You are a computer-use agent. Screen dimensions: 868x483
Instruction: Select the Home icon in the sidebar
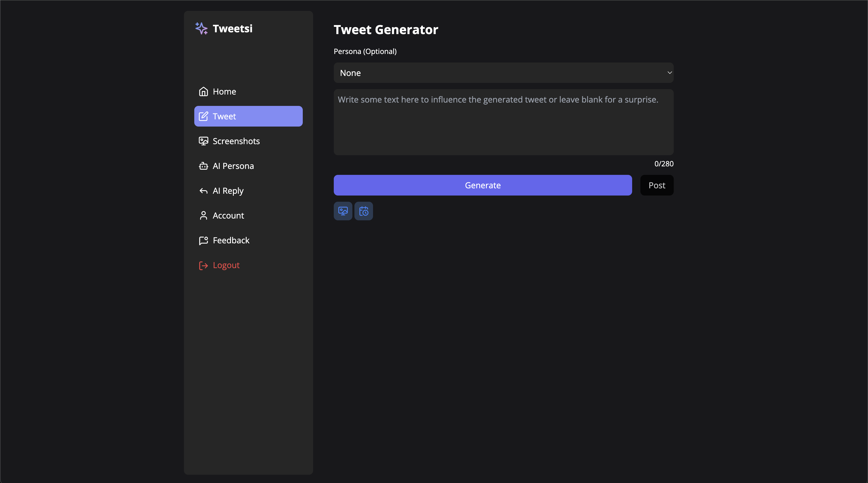204,91
